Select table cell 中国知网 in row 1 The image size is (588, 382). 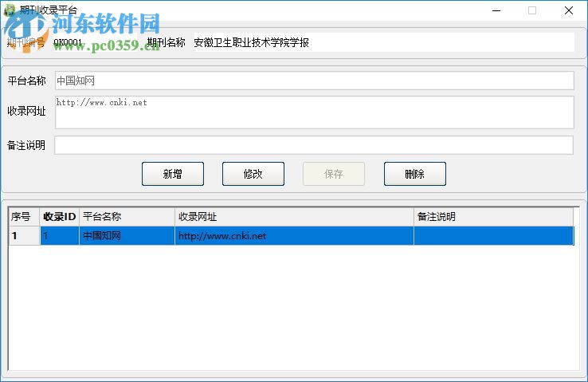[127, 235]
